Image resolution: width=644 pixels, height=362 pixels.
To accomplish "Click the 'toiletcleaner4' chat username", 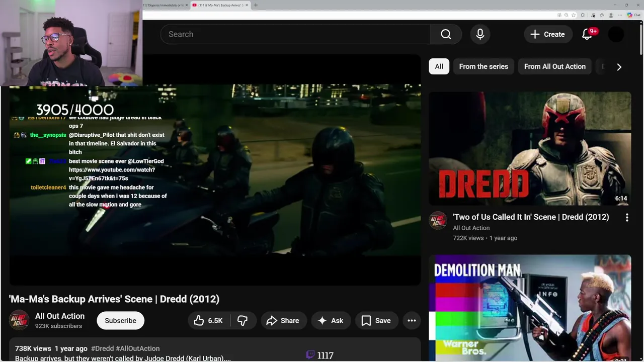I will click(x=48, y=188).
